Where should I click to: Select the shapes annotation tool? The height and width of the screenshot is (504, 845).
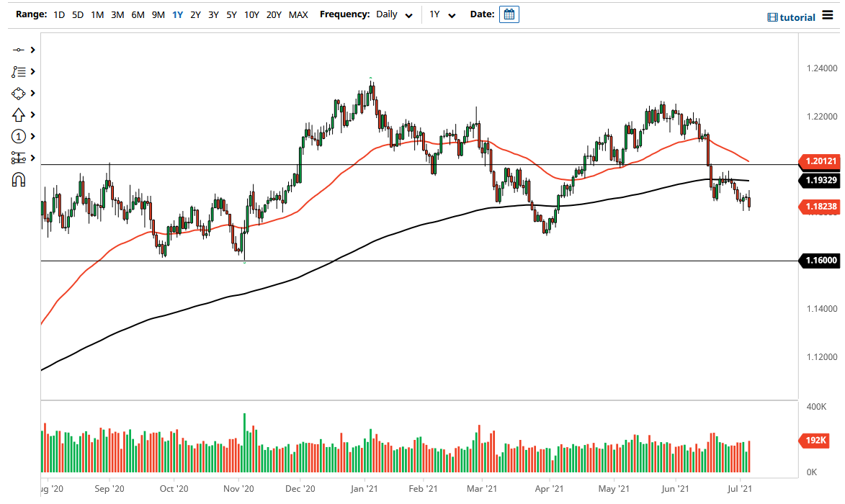point(19,93)
